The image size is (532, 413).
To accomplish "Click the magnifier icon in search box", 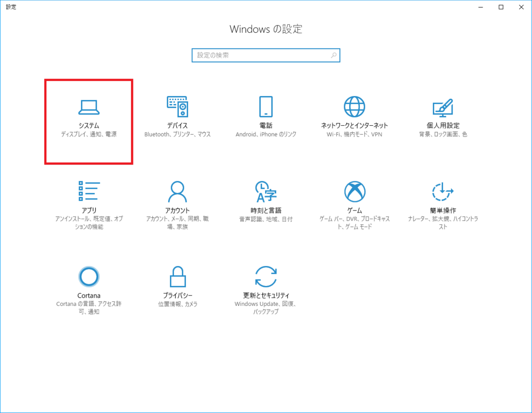I will click(334, 55).
